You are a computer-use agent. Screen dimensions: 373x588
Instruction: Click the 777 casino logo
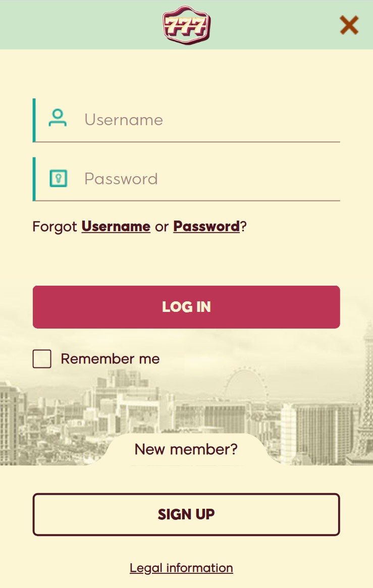click(x=186, y=25)
